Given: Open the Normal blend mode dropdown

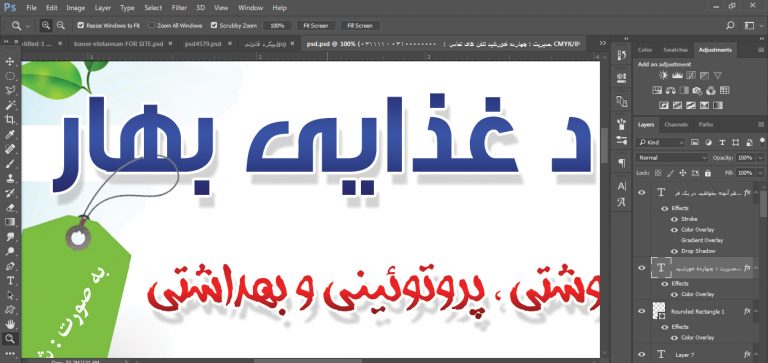Looking at the screenshot, I should point(672,158).
